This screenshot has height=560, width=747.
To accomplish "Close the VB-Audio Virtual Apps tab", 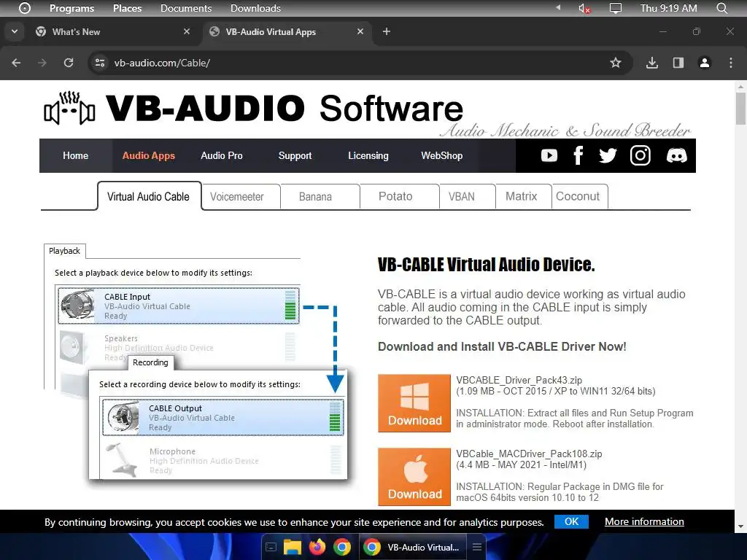I will click(360, 31).
